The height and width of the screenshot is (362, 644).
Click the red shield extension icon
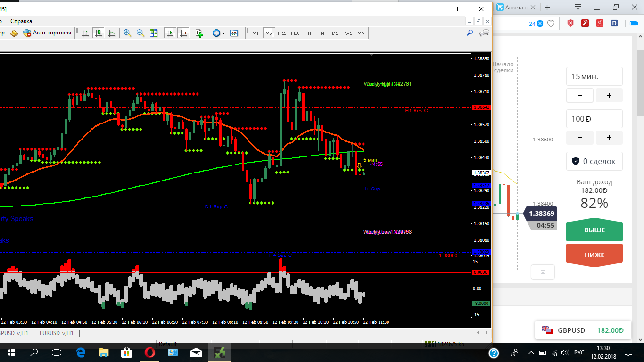570,23
